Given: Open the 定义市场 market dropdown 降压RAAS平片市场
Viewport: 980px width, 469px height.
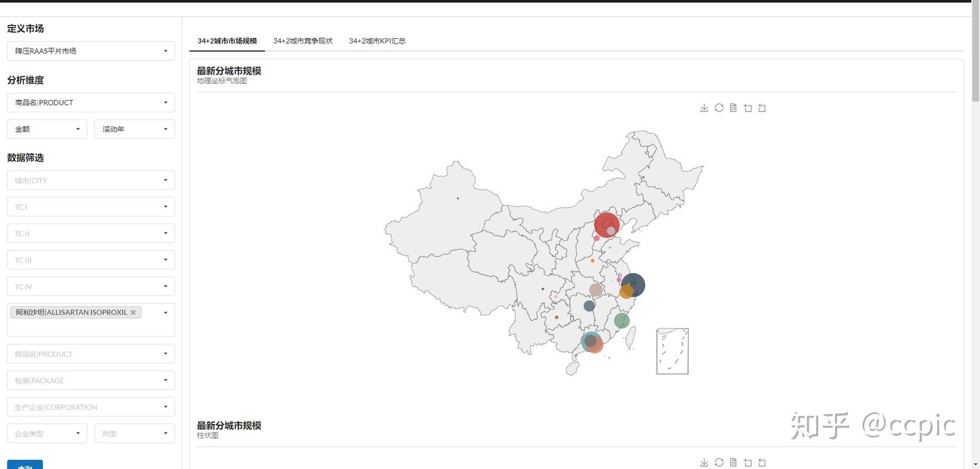Looking at the screenshot, I should [91, 50].
